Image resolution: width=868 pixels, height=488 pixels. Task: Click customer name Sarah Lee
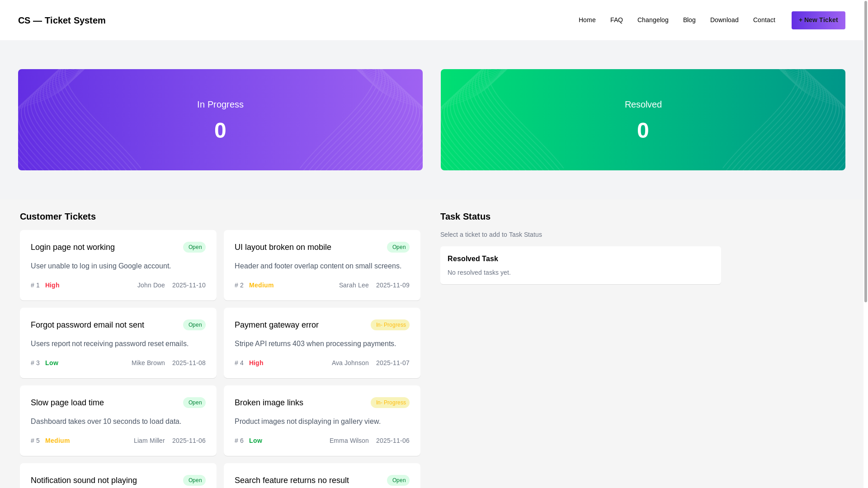pyautogui.click(x=354, y=285)
